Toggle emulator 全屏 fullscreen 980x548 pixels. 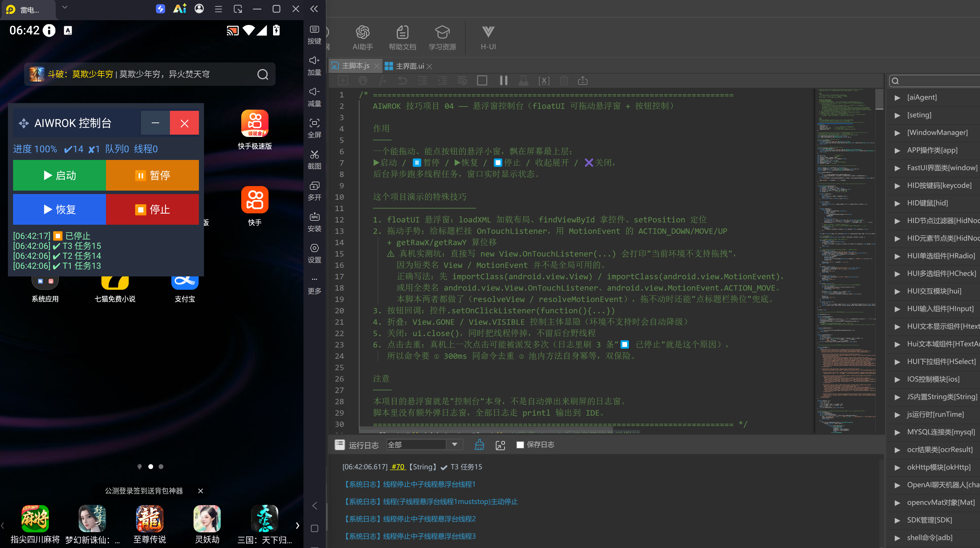314,128
